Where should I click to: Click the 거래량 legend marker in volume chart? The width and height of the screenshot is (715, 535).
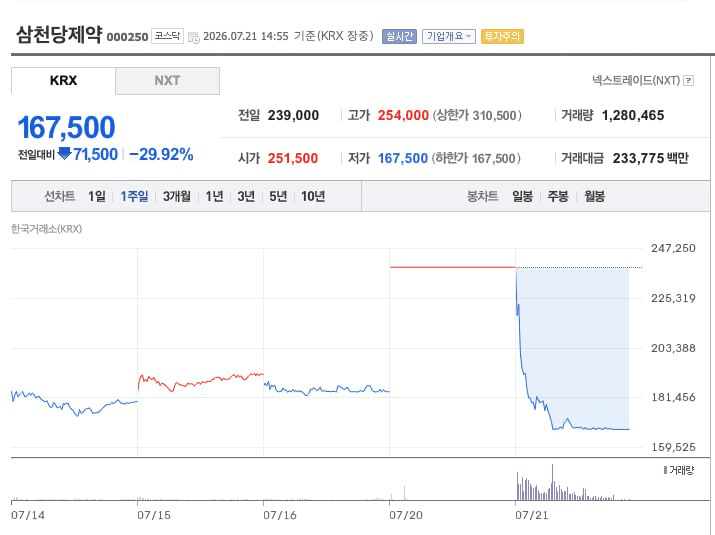tap(665, 470)
